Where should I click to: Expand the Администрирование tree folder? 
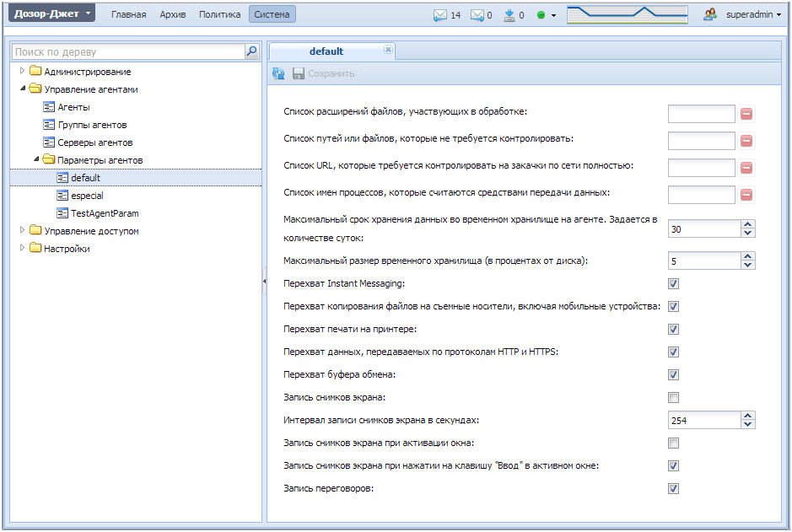(22, 71)
